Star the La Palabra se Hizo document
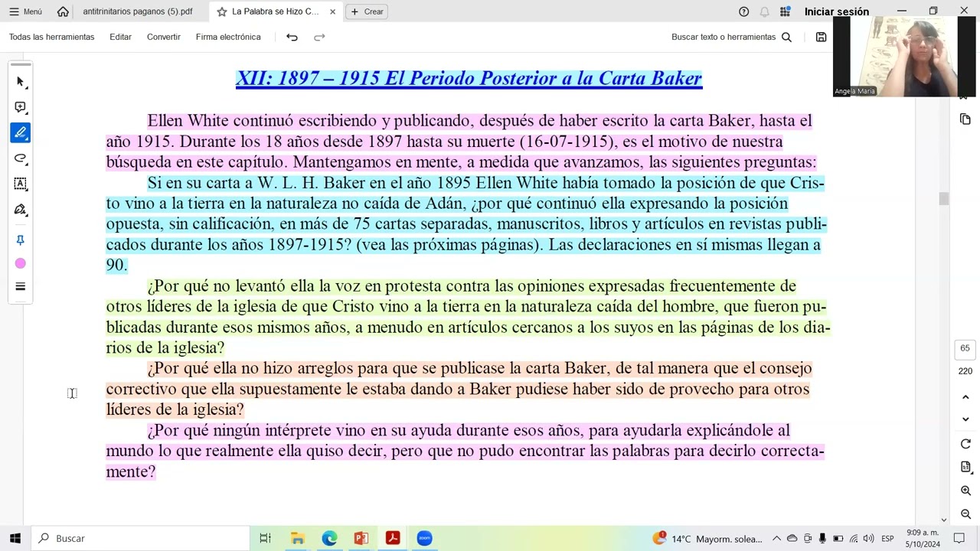The image size is (980, 551). tap(222, 11)
